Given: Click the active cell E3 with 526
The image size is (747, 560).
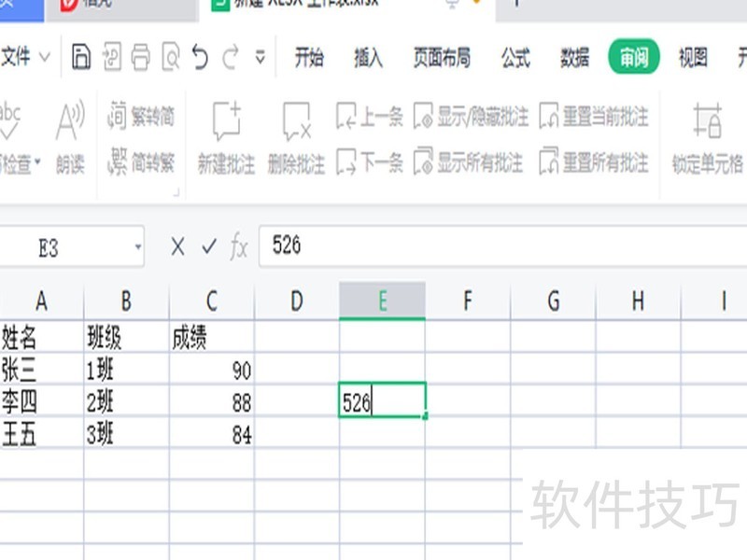Looking at the screenshot, I should (x=382, y=400).
